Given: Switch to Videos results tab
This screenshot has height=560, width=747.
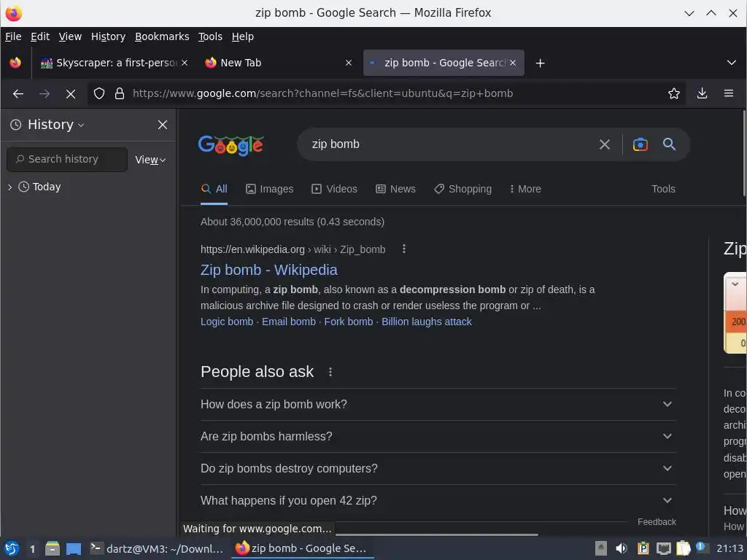Looking at the screenshot, I should point(334,189).
